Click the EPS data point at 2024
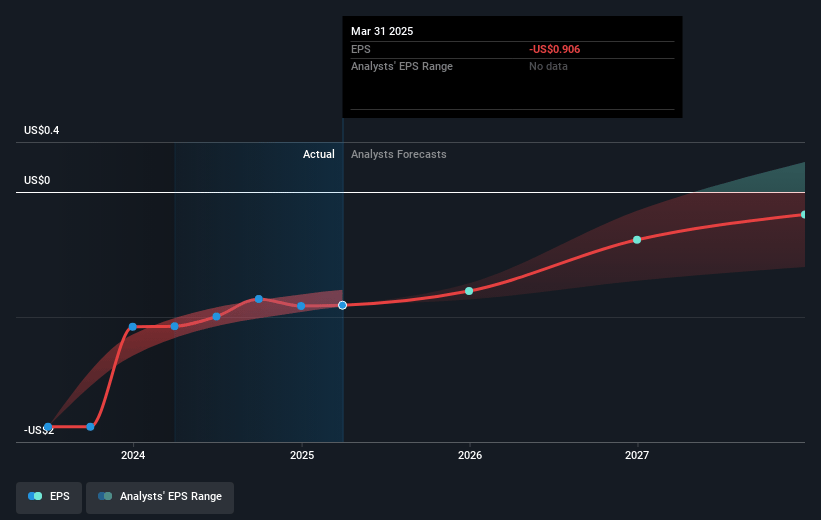Screen dimensions: 821x520 pyautogui.click(x=132, y=327)
